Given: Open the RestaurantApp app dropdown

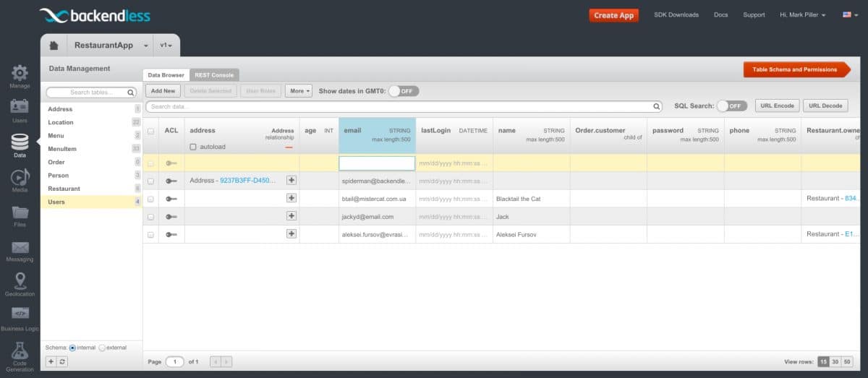Looking at the screenshot, I should click(x=145, y=46).
